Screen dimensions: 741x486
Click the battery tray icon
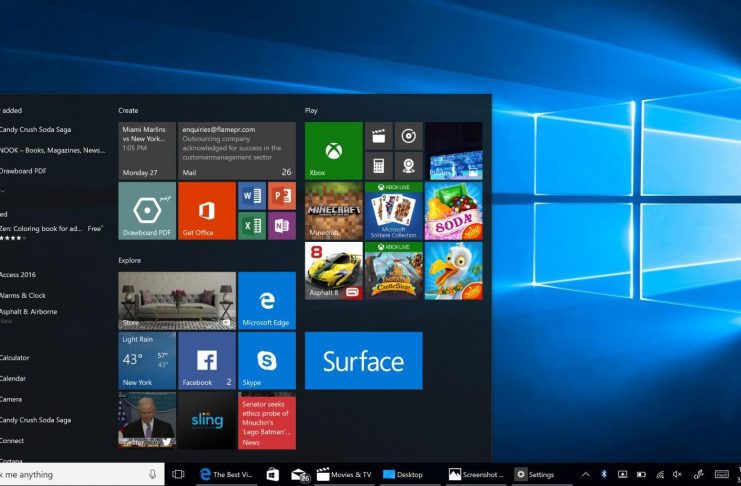coord(641,474)
